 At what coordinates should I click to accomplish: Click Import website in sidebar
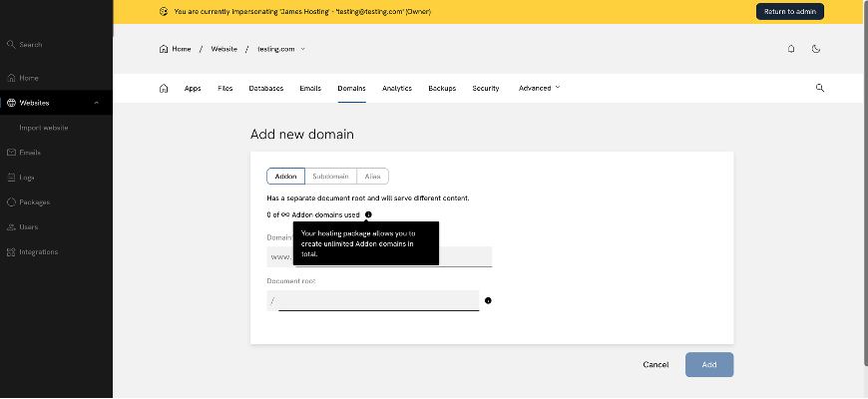coord(44,128)
